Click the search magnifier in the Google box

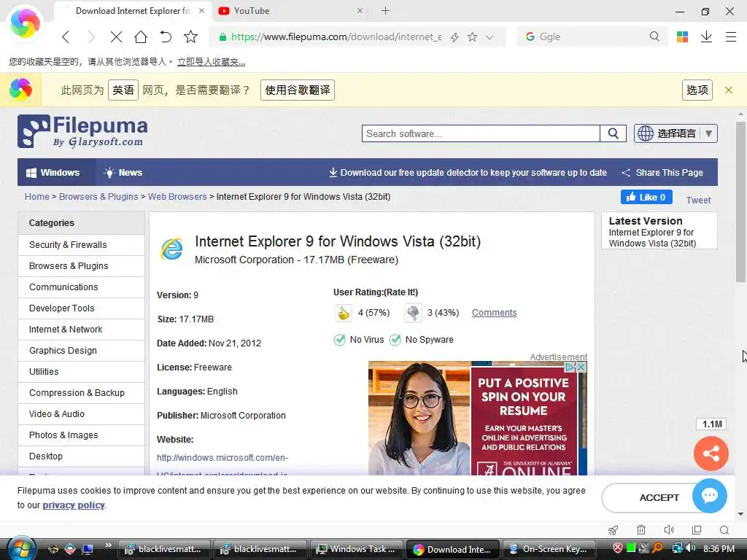[x=654, y=36]
